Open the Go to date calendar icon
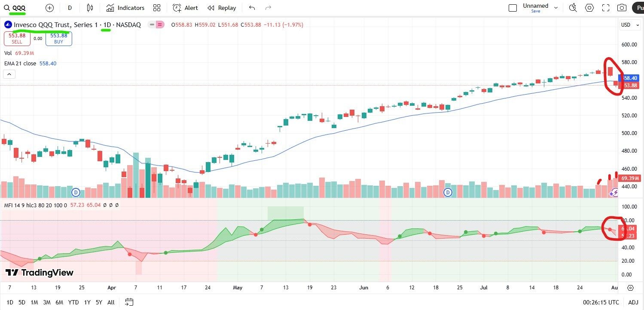 (x=129, y=302)
